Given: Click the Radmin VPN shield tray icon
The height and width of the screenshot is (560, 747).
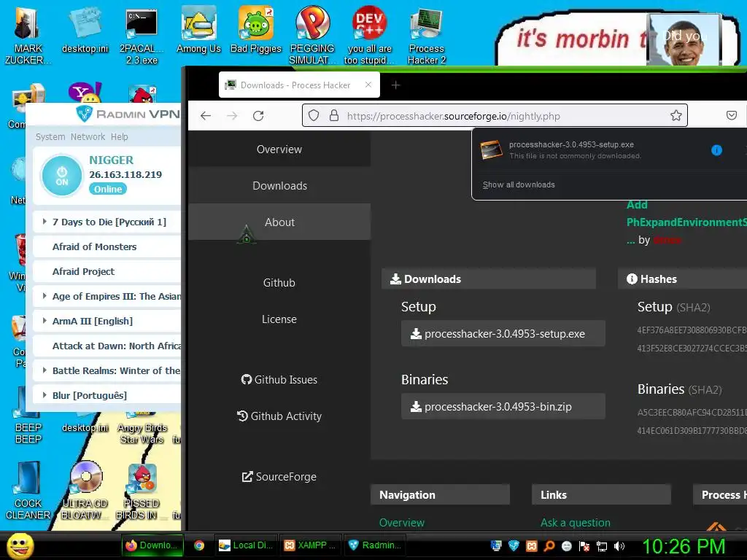Looking at the screenshot, I should coord(514,545).
